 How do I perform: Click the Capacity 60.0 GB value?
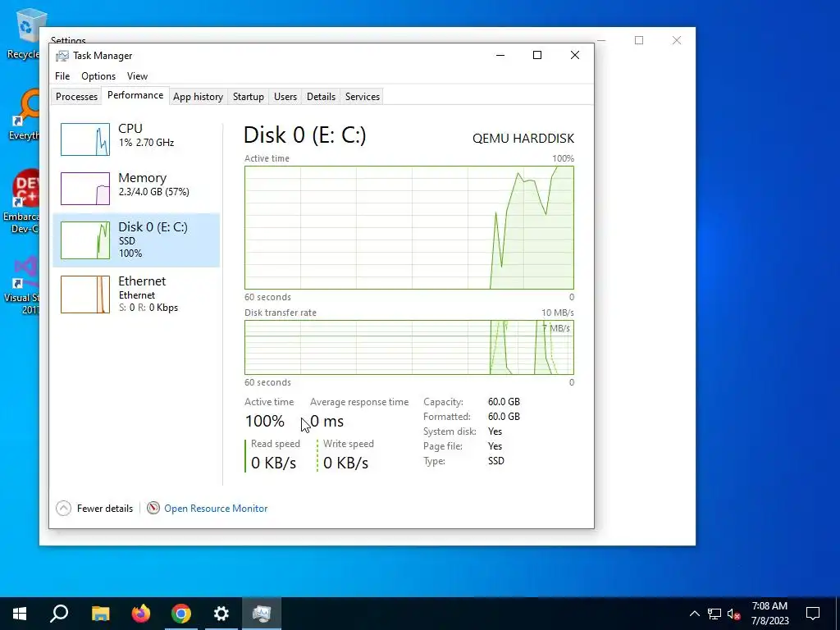[x=504, y=402]
